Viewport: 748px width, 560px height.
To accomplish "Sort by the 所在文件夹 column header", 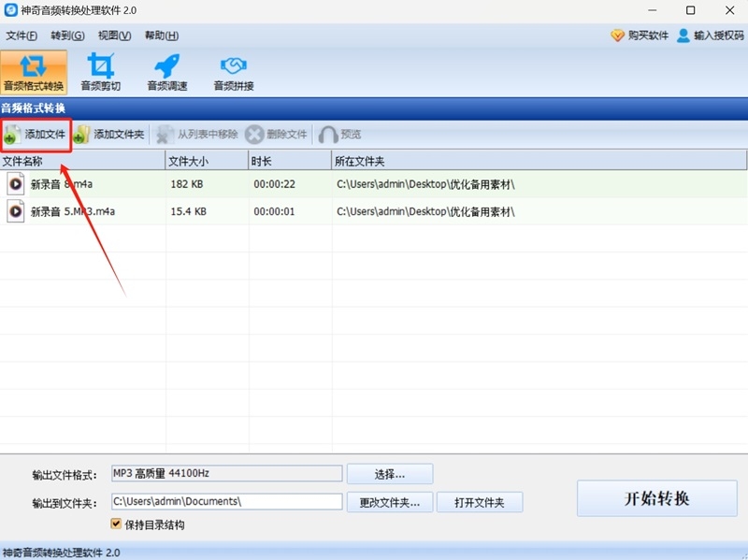I will 539,161.
